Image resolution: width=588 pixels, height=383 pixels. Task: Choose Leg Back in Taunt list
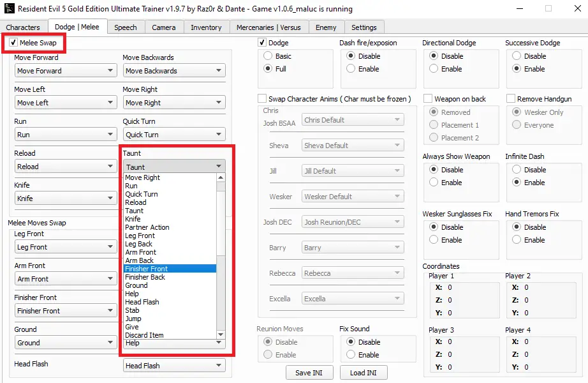click(170, 244)
